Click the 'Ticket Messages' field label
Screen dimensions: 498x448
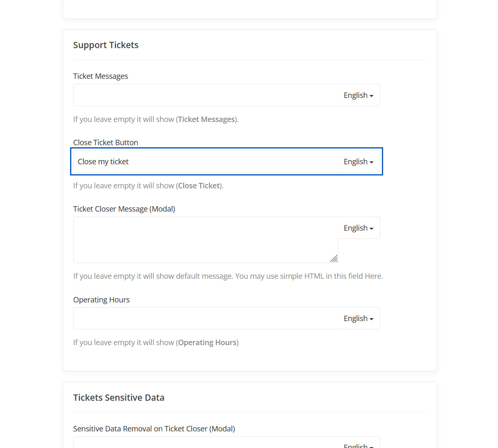(100, 76)
